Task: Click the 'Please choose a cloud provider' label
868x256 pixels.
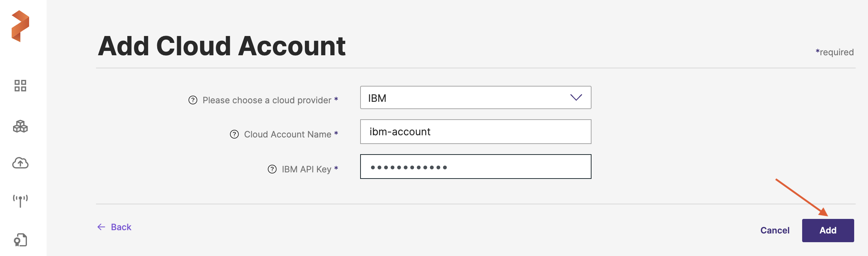Action: 267,100
